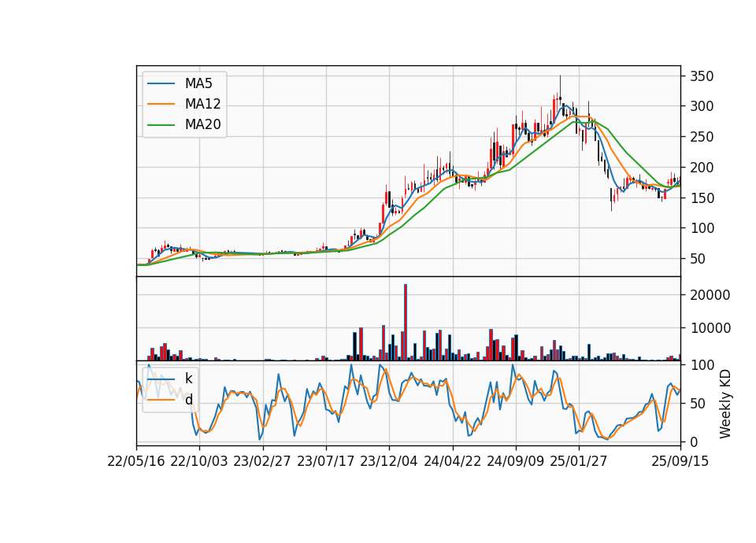Select the 24/04/22 date label
This screenshot has width=756, height=543.
tap(452, 461)
